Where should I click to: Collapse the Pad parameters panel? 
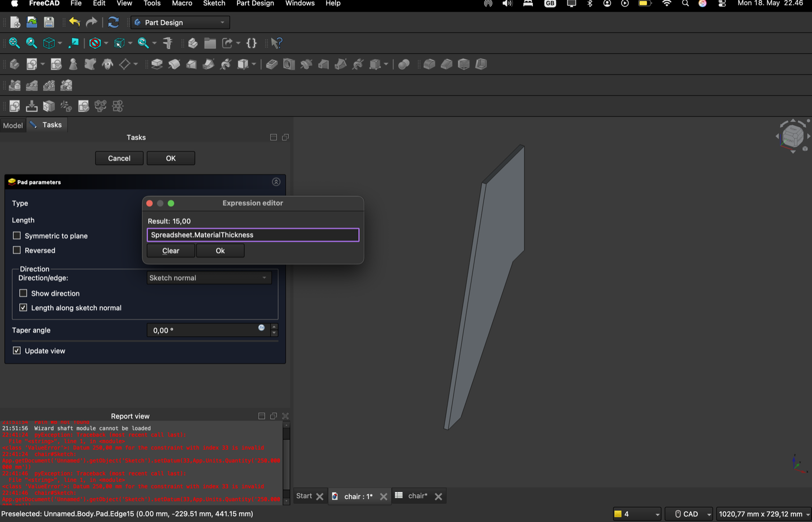tap(276, 182)
